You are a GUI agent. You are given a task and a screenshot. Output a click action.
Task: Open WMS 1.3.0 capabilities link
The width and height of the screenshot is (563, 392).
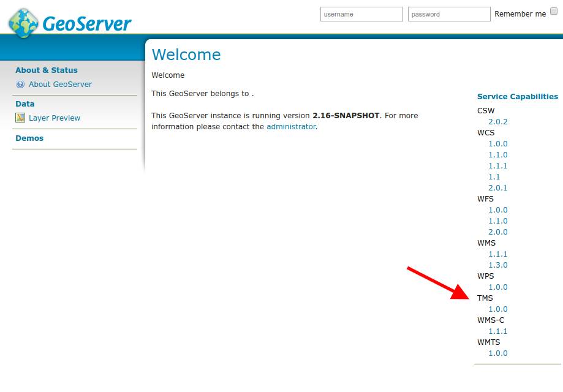[x=497, y=265]
